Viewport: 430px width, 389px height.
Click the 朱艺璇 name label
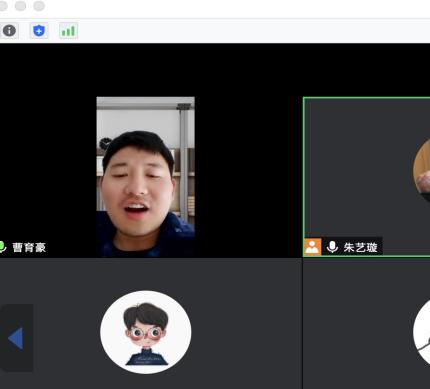pos(360,247)
